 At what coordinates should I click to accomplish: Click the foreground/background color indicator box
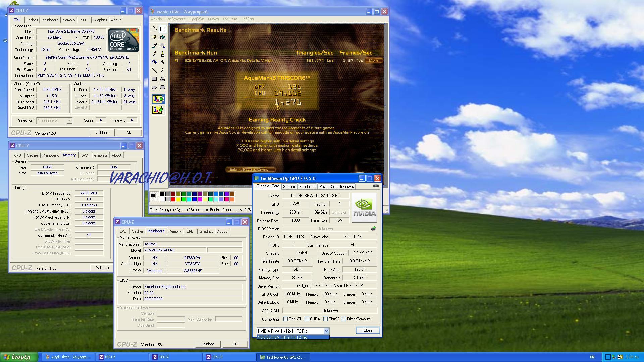(x=154, y=196)
